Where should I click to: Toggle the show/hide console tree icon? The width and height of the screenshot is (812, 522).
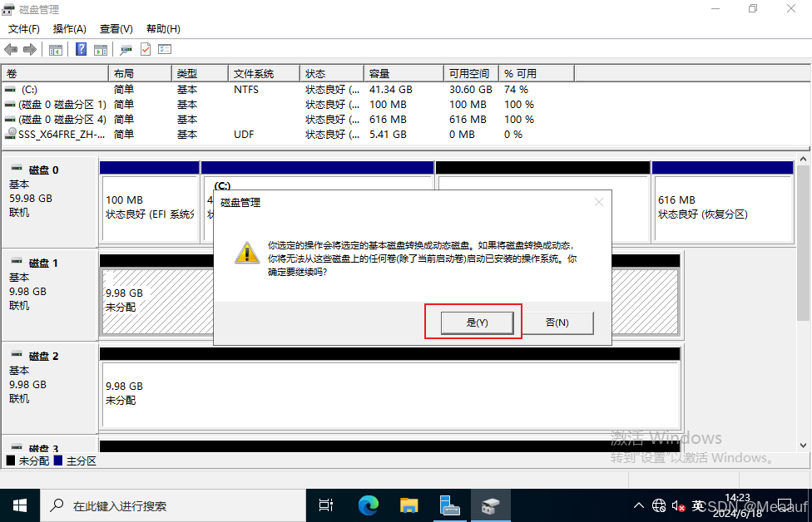tap(56, 50)
